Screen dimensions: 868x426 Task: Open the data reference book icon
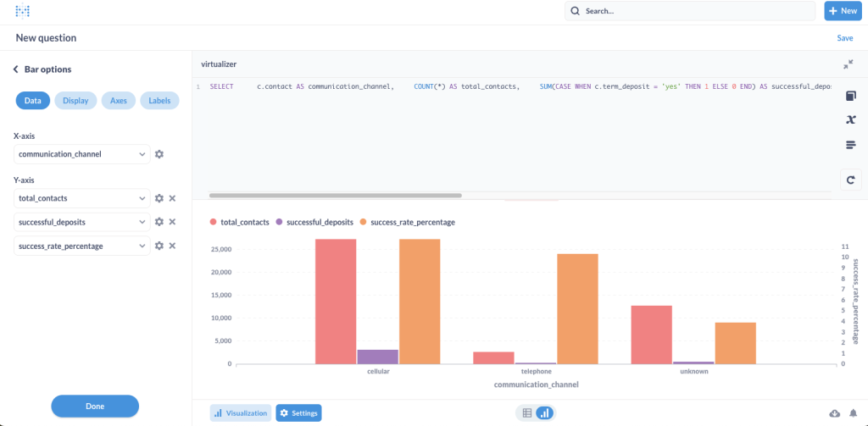pos(851,96)
